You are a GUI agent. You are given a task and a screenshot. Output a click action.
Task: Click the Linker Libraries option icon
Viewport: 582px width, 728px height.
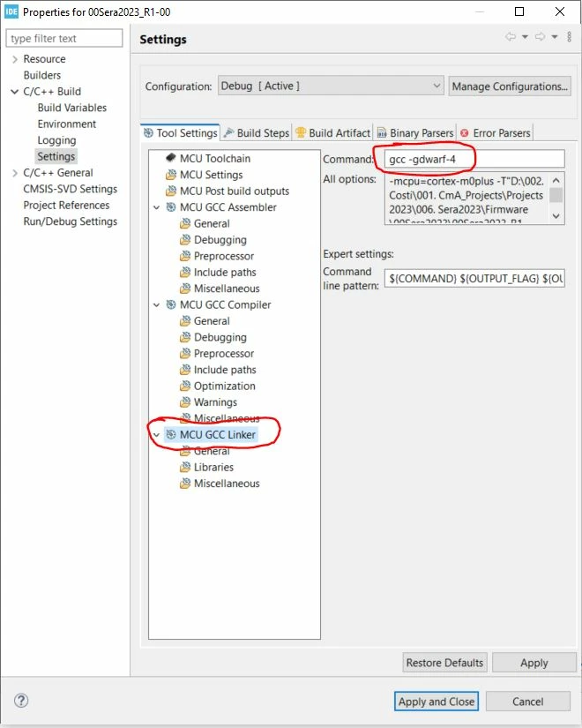184,467
